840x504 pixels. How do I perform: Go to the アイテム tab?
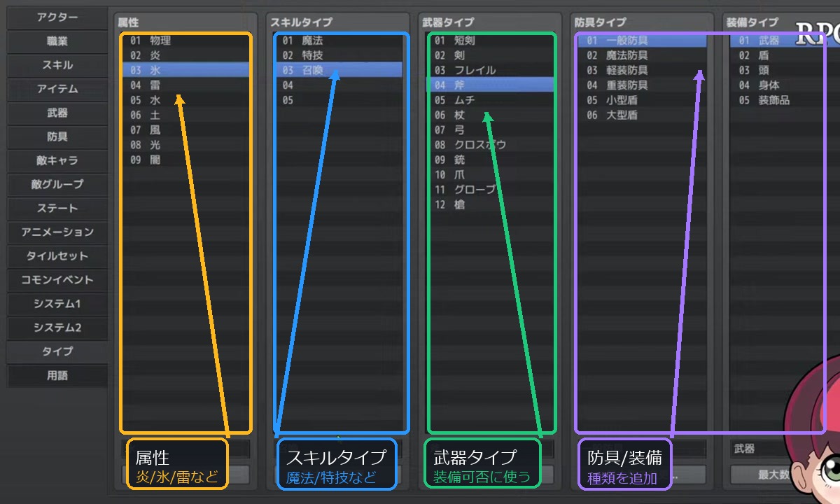[57, 89]
